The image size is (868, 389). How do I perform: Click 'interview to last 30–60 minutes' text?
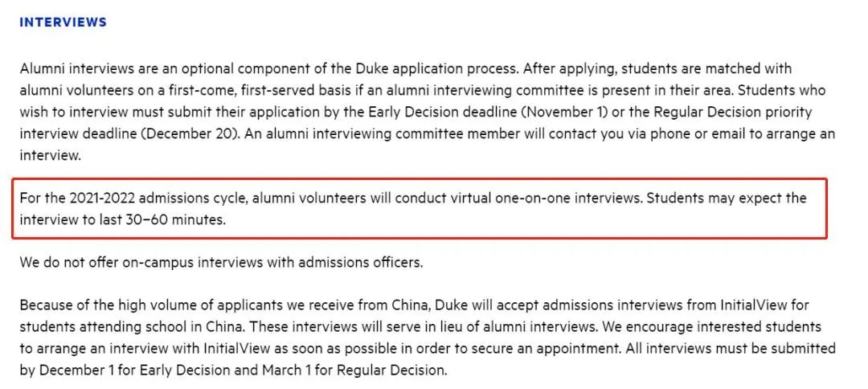click(122, 219)
